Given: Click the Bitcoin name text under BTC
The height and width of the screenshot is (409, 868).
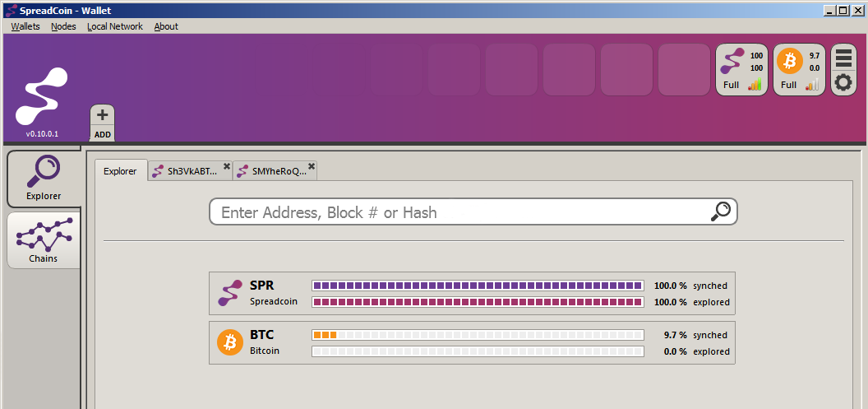Looking at the screenshot, I should [x=265, y=351].
